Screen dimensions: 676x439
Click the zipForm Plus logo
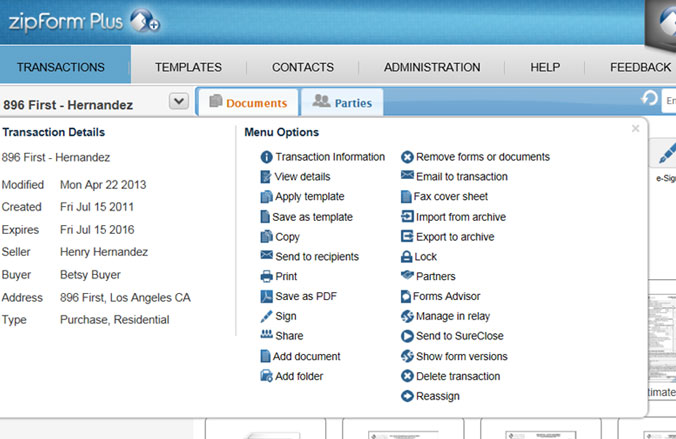[x=84, y=22]
